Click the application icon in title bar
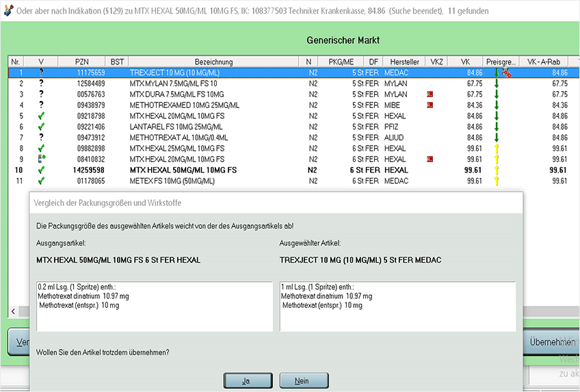 (x=8, y=11)
